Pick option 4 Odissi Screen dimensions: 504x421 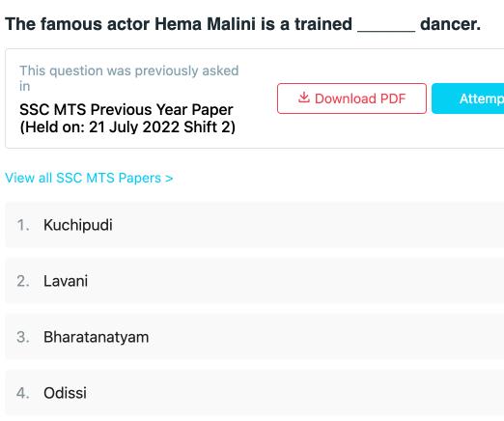(x=254, y=393)
